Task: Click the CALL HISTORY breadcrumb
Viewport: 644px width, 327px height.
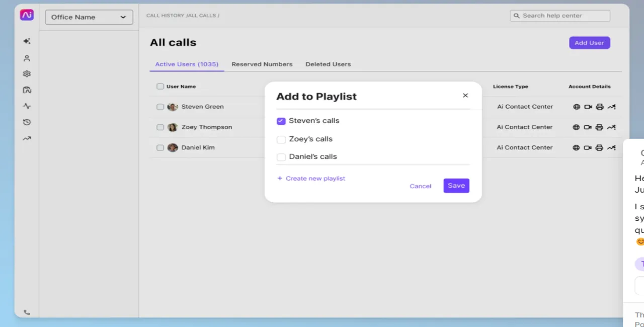Action: 166,16
